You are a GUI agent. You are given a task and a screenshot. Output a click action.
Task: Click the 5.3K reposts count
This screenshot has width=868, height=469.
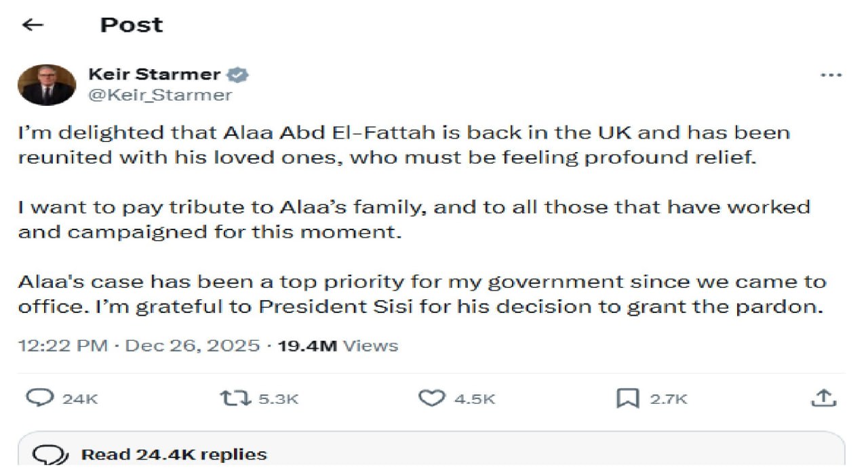(x=278, y=399)
